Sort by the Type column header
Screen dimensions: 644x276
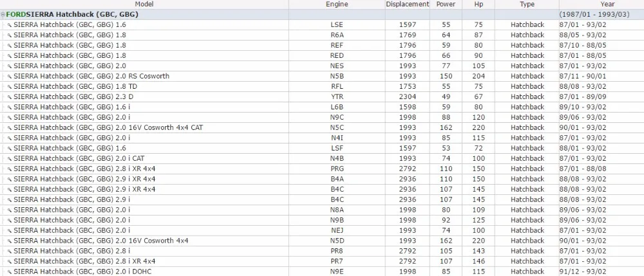pyautogui.click(x=527, y=4)
